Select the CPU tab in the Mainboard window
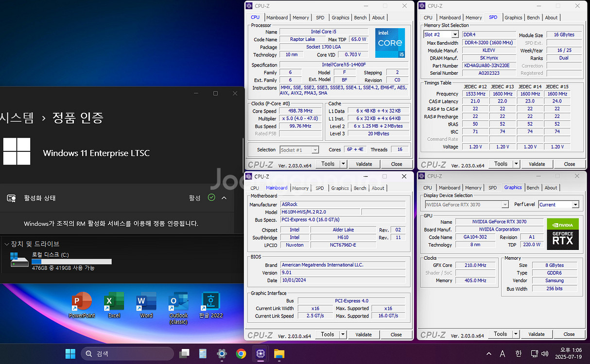The height and width of the screenshot is (364, 590). click(255, 188)
